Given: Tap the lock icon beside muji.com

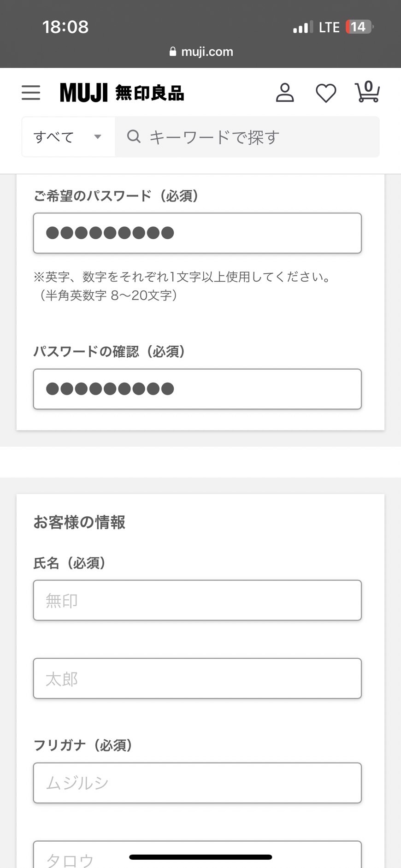Looking at the screenshot, I should coord(173,52).
